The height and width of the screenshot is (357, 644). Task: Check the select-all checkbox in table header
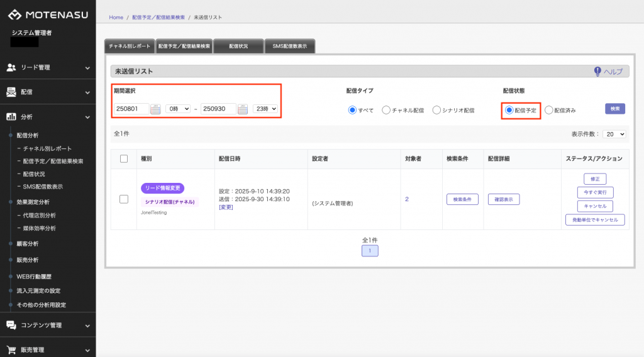(x=124, y=158)
